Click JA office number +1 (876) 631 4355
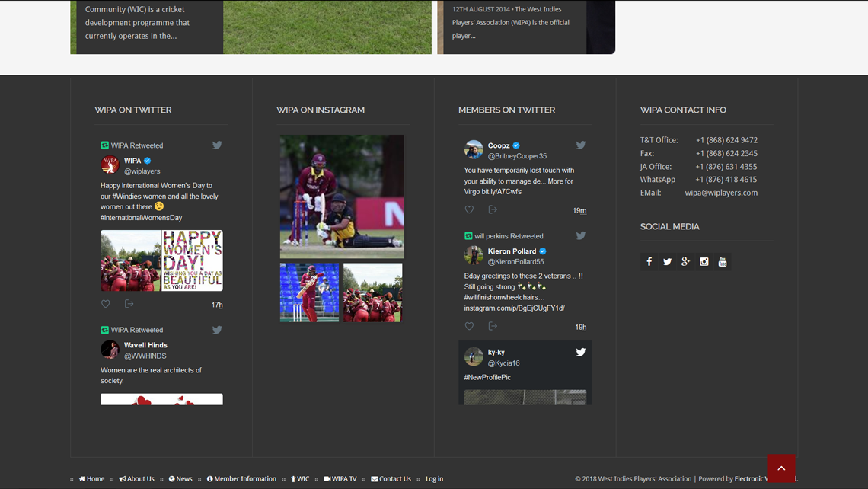The image size is (868, 489). 726,167
